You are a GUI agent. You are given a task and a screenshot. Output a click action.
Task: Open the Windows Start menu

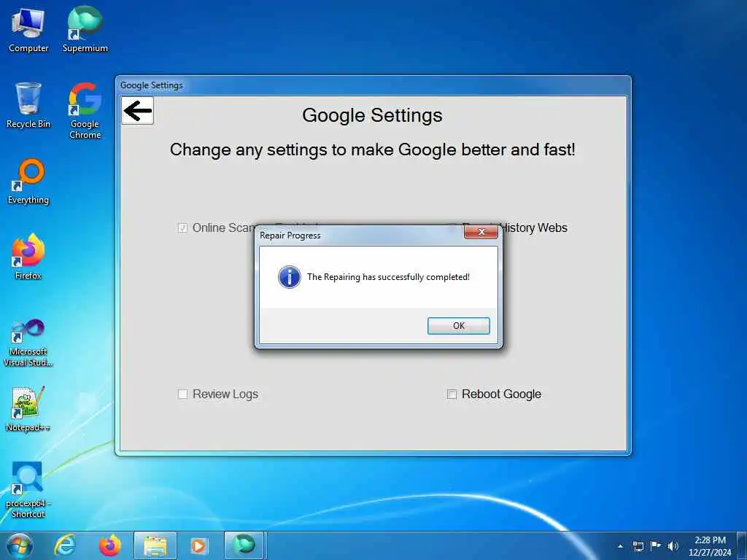pos(20,545)
